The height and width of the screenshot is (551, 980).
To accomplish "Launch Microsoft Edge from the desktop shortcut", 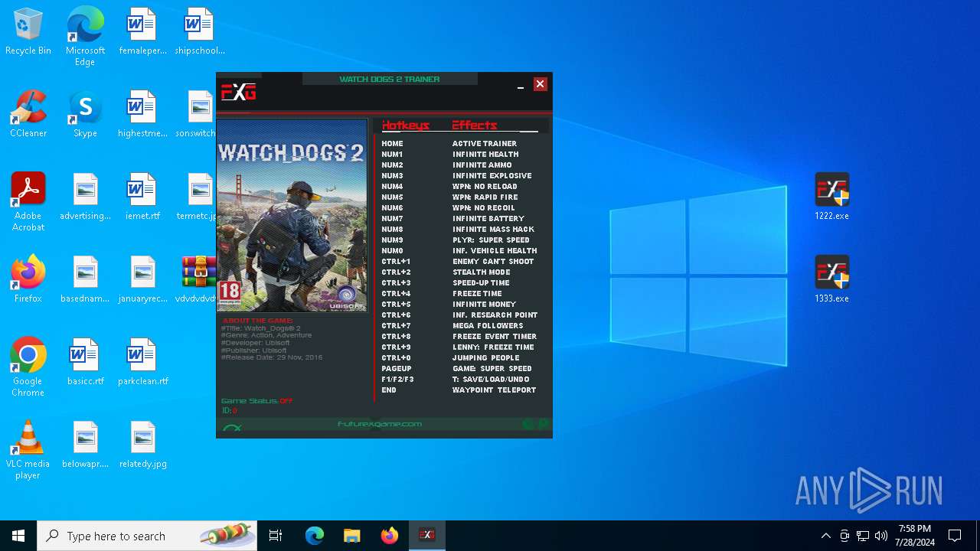I will [85, 37].
